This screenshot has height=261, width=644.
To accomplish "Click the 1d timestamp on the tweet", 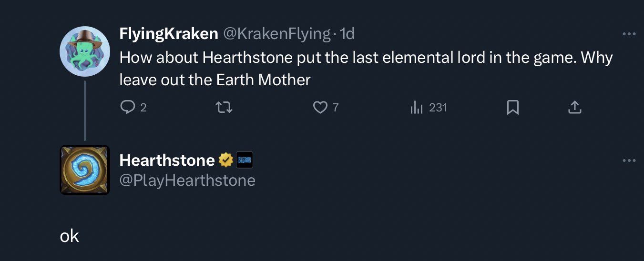I will 347,34.
